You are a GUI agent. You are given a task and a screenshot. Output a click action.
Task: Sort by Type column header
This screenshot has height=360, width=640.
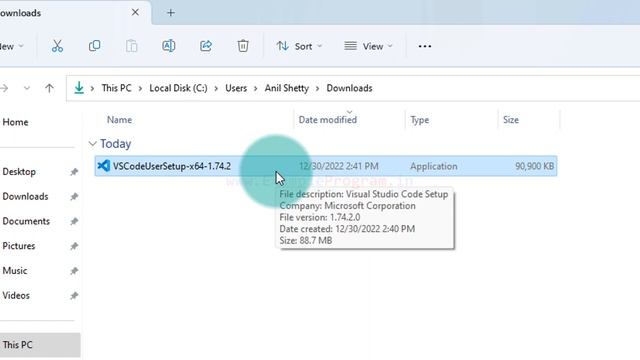pos(420,120)
